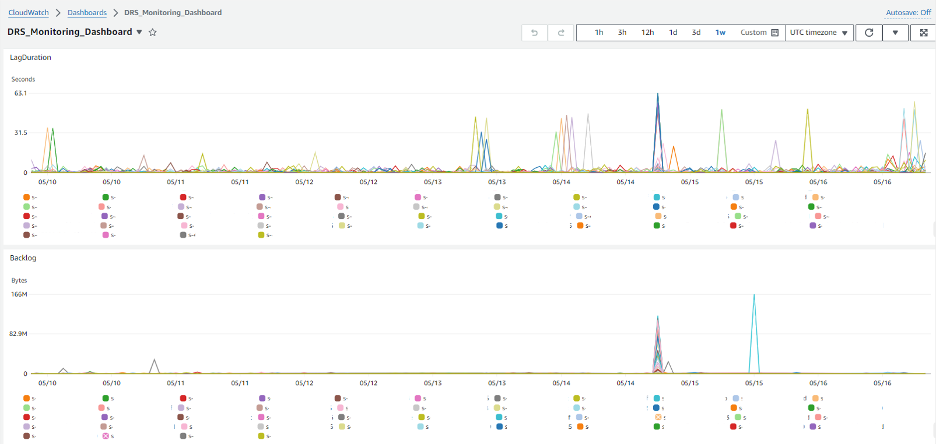Click the LagDuration widget title
The image size is (936, 444).
[30, 58]
